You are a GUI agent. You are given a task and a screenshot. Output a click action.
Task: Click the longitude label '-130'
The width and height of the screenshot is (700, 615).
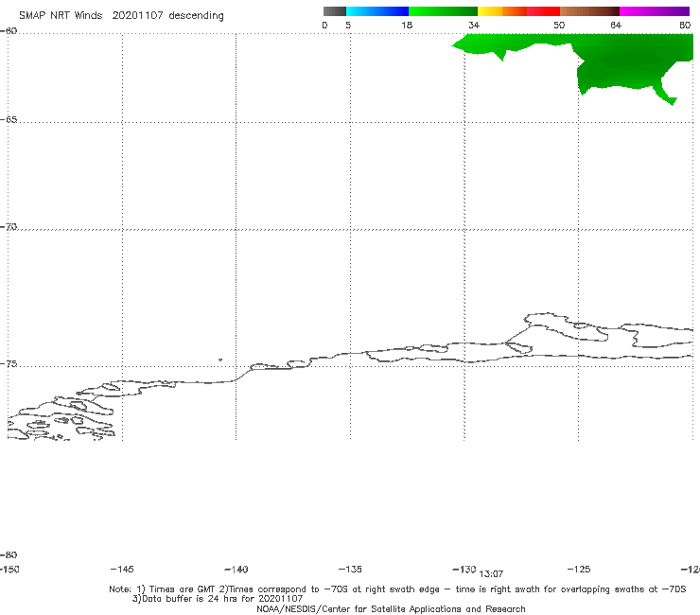[x=464, y=569]
